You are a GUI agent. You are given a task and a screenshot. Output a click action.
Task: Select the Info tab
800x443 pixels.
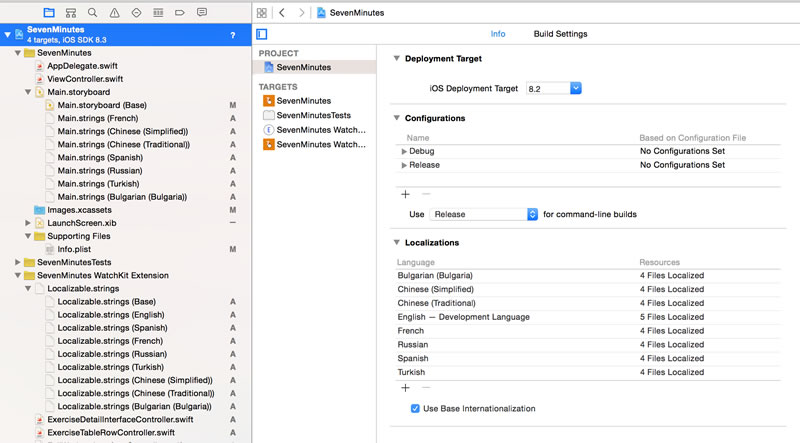coord(498,34)
